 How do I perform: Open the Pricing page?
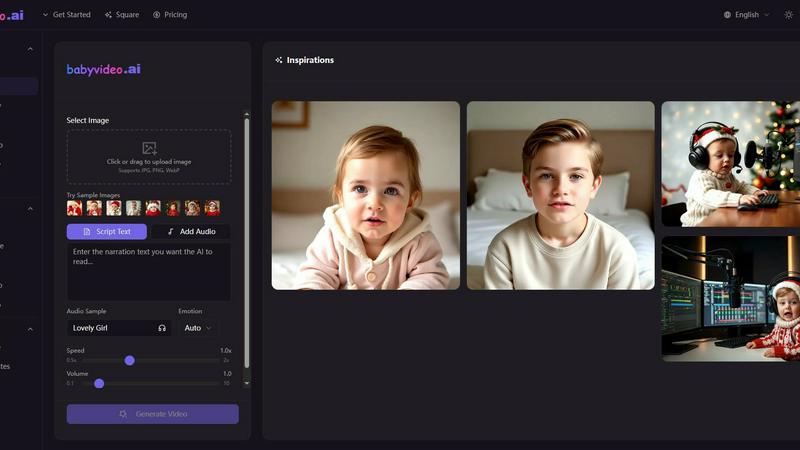pyautogui.click(x=170, y=15)
